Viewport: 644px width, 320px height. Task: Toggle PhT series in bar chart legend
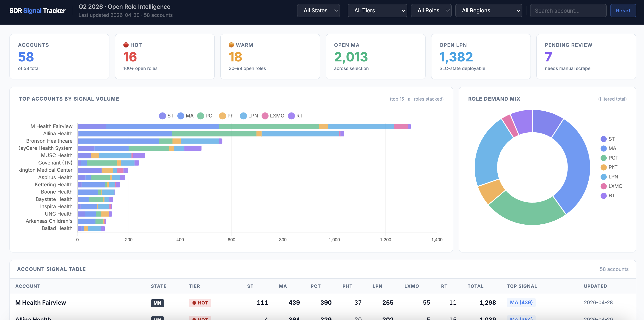point(227,116)
